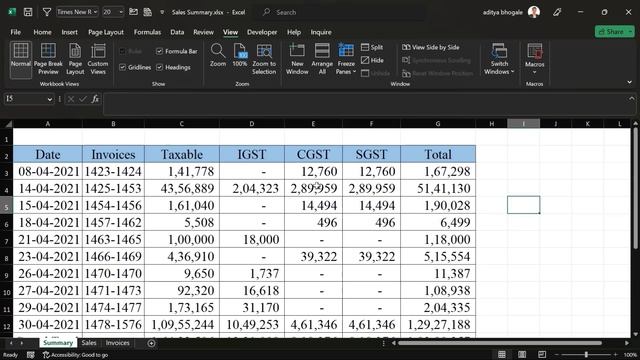The width and height of the screenshot is (640, 360).
Task: Open the font name dropdown
Action: 96,12
